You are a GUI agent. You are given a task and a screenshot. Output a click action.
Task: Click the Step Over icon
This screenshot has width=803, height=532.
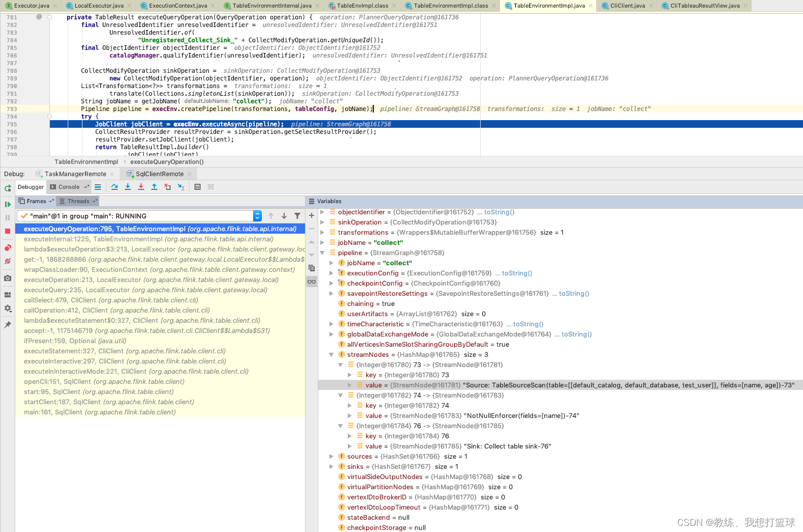pos(115,187)
